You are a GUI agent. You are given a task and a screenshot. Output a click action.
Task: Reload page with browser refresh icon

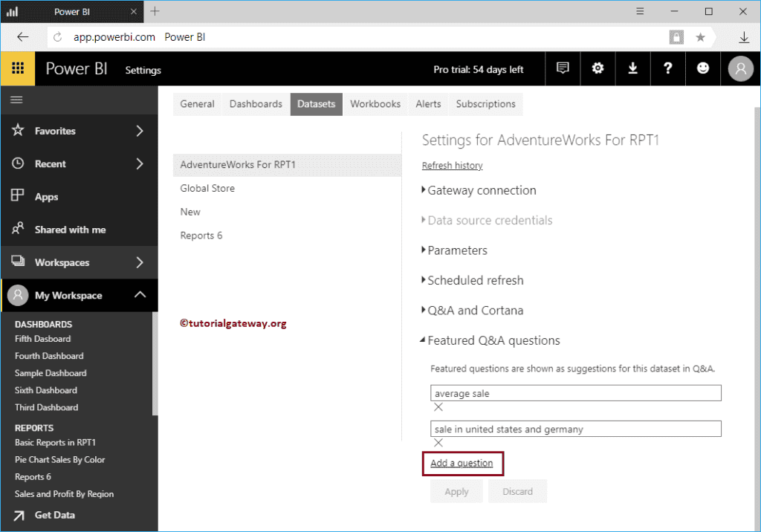coord(57,37)
